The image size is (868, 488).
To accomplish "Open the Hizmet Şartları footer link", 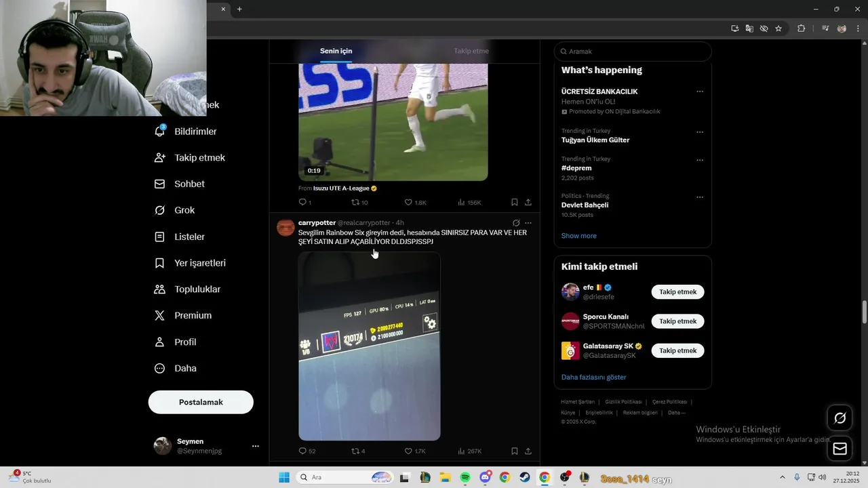I will pos(578,402).
